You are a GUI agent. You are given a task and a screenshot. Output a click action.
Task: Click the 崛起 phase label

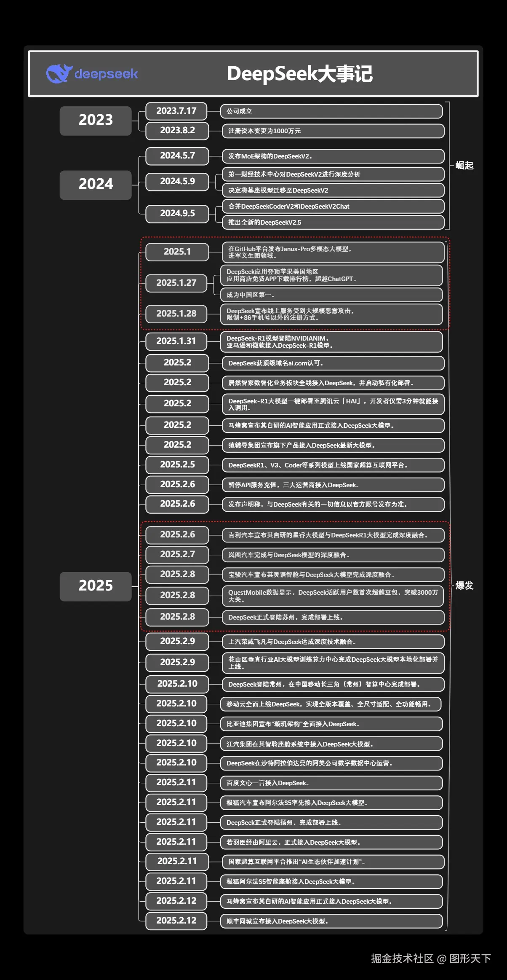tap(464, 166)
